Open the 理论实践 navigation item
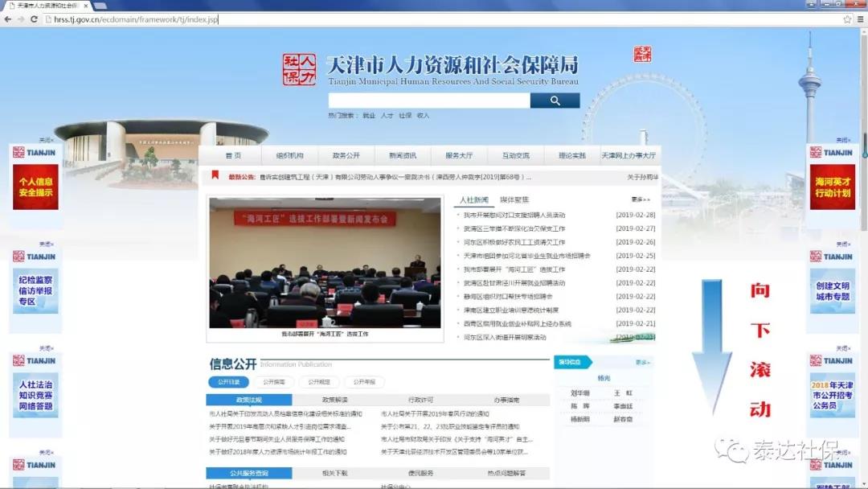The image size is (868, 489). [572, 155]
